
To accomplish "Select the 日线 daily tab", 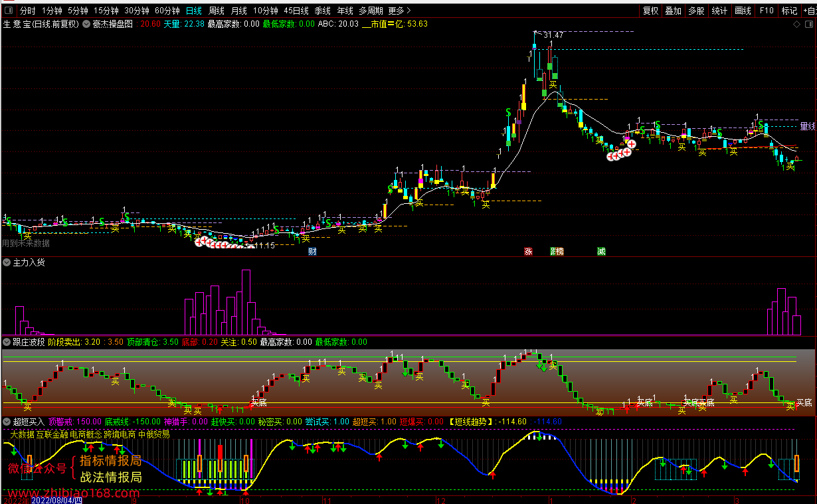I will 194,11.
